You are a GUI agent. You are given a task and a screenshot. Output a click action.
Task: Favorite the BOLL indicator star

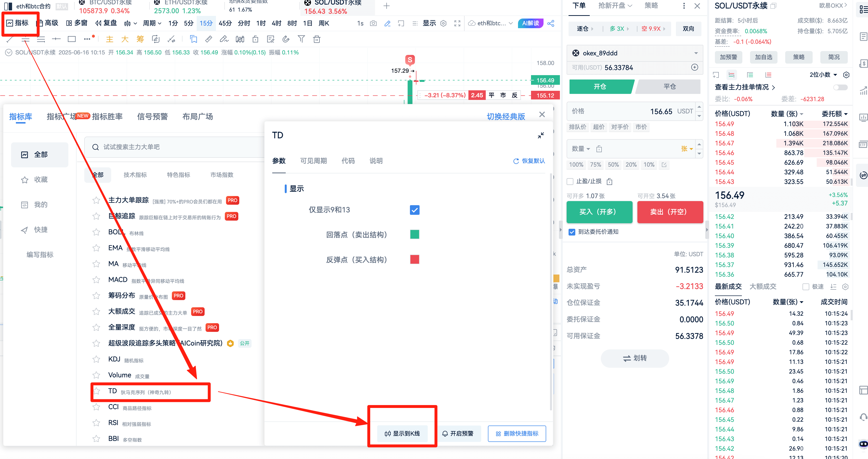[96, 232]
